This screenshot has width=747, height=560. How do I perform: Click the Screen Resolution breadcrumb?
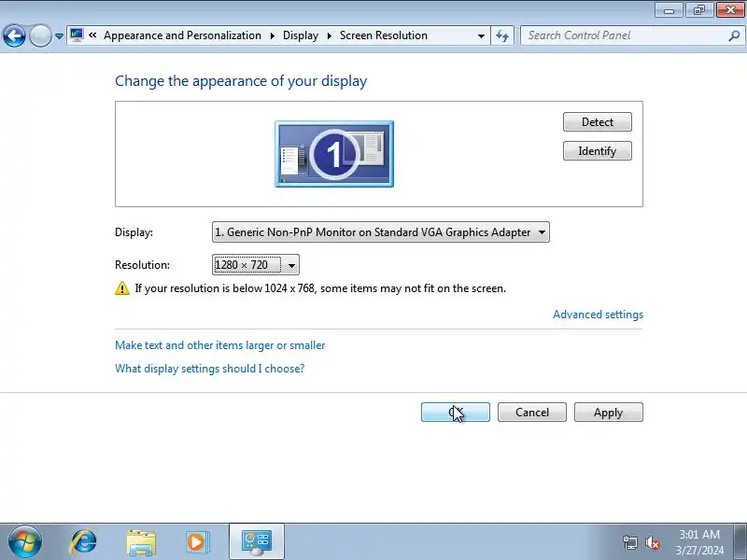(384, 35)
